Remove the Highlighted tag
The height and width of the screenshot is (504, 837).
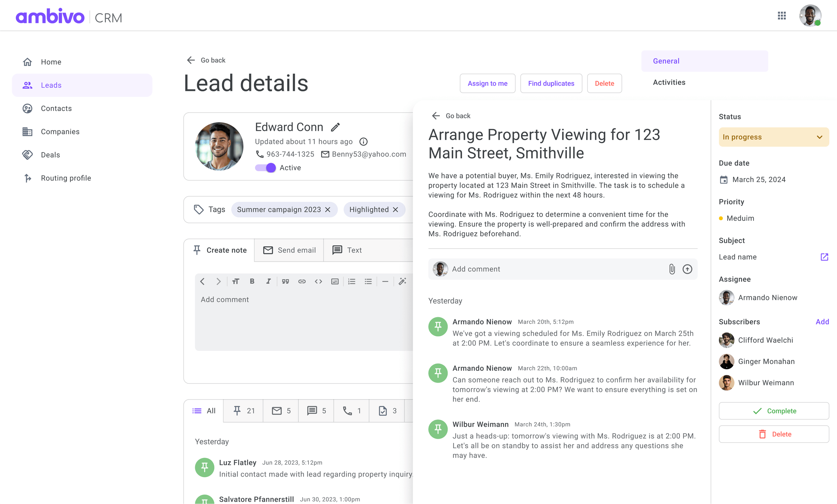coord(395,209)
